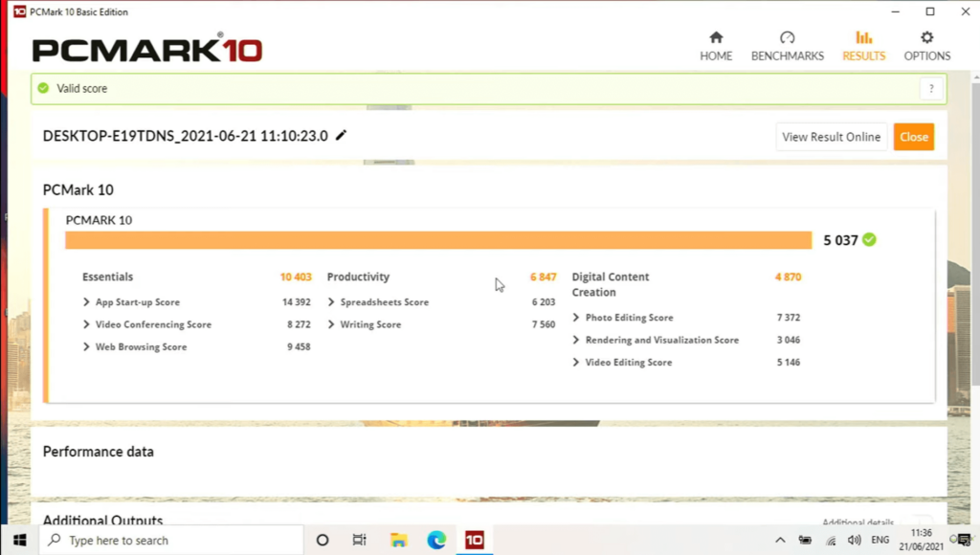980x555 pixels.
Task: Open File Explorer from taskbar
Action: (398, 540)
